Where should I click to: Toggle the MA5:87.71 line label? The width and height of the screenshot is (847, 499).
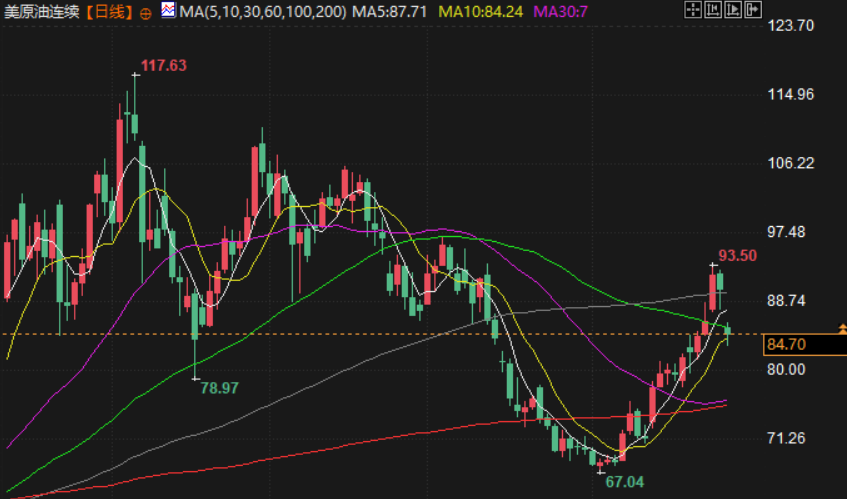pos(389,11)
